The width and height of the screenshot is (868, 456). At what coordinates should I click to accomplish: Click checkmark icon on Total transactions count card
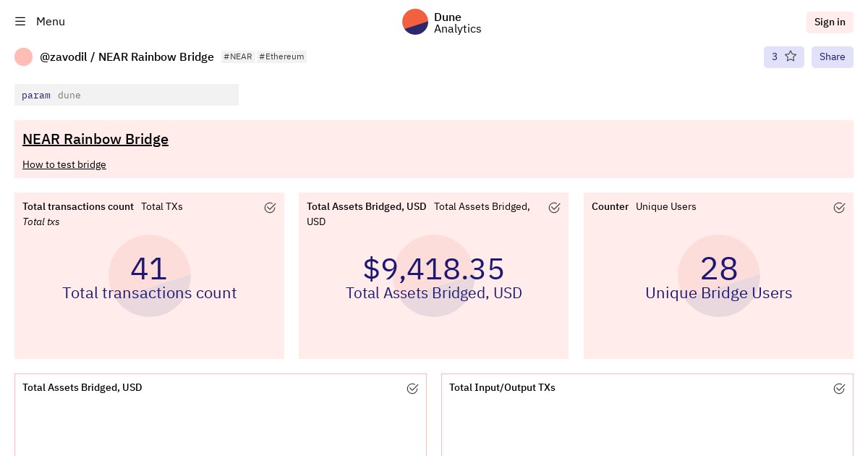[270, 208]
